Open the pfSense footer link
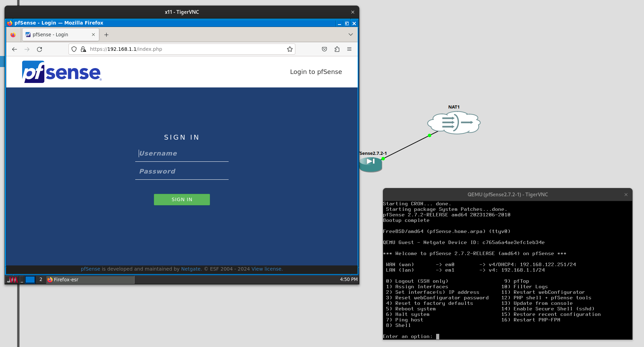This screenshot has width=644, height=347. tap(91, 269)
